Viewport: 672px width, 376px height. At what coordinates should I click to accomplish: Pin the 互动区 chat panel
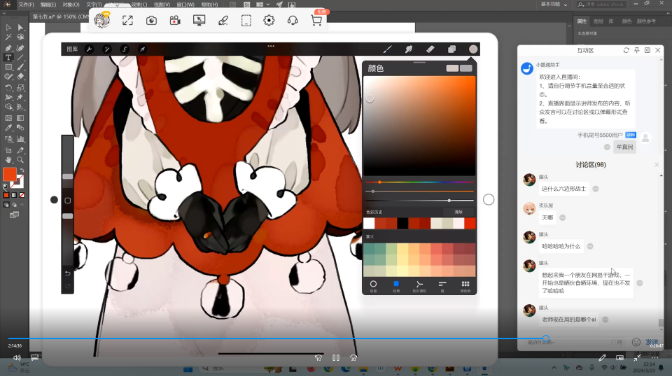tap(637, 50)
